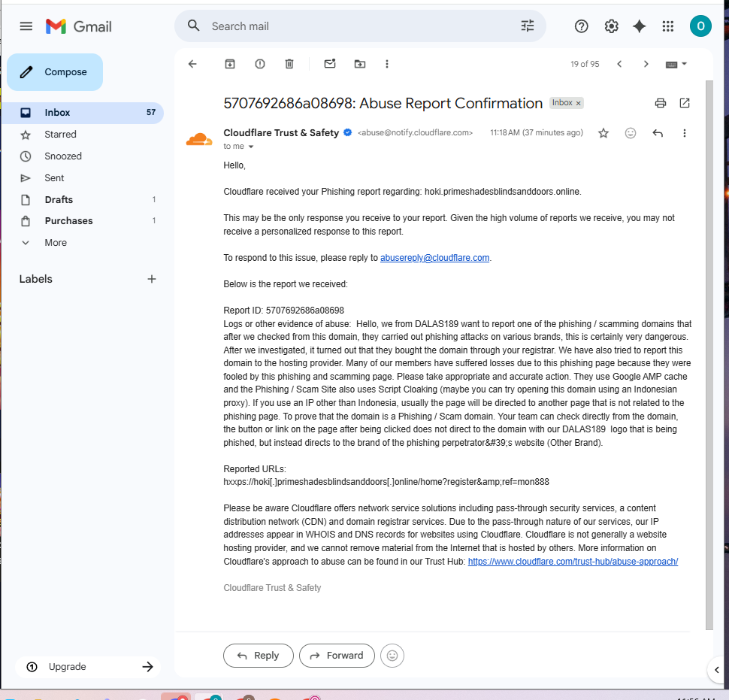This screenshot has width=729, height=700.
Task: Open the Support help icon
Action: coord(581,26)
